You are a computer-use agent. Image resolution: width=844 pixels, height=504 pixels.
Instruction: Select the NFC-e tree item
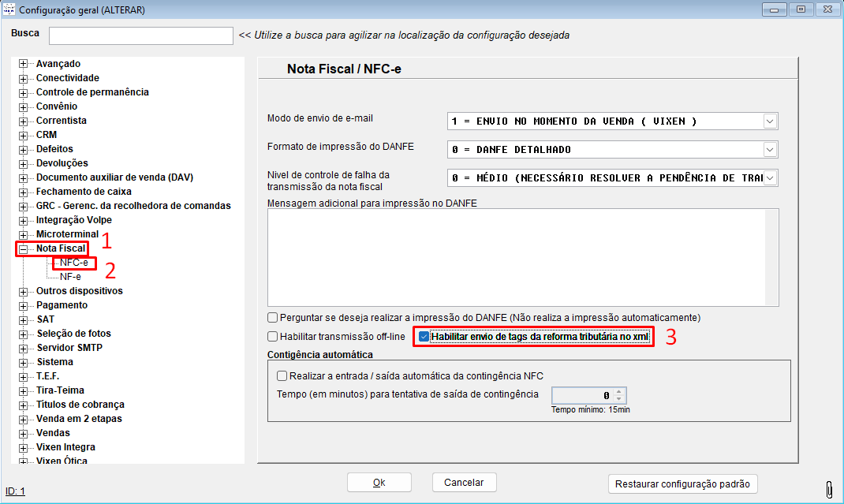pos(73,262)
